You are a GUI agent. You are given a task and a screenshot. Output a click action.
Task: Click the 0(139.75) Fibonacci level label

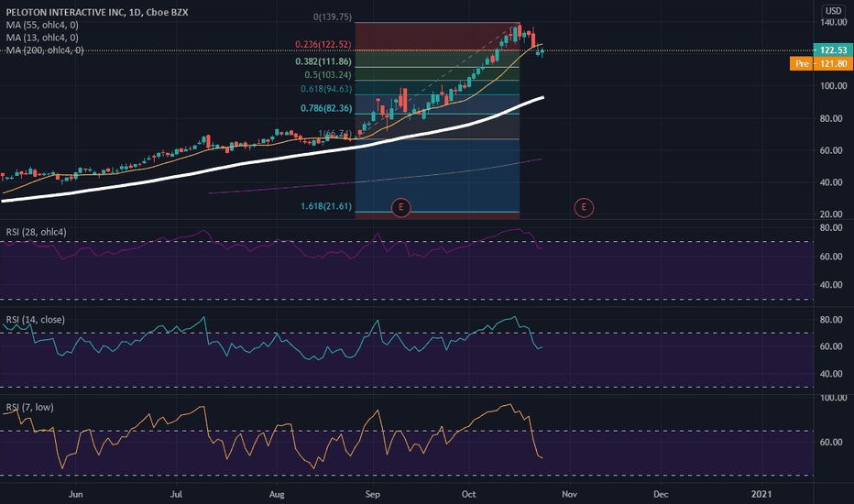point(333,16)
